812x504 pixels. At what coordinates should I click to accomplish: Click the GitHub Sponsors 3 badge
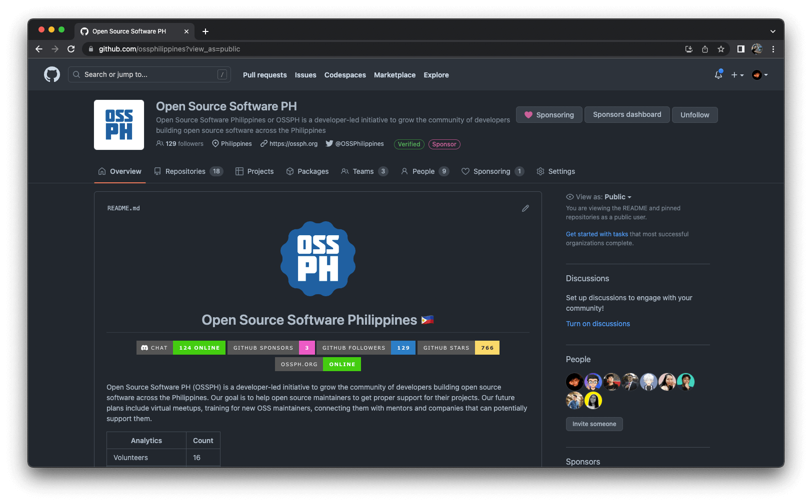(271, 348)
